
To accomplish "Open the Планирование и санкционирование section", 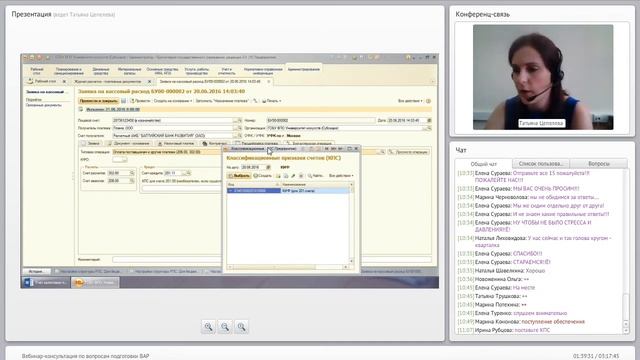I will coord(69,71).
